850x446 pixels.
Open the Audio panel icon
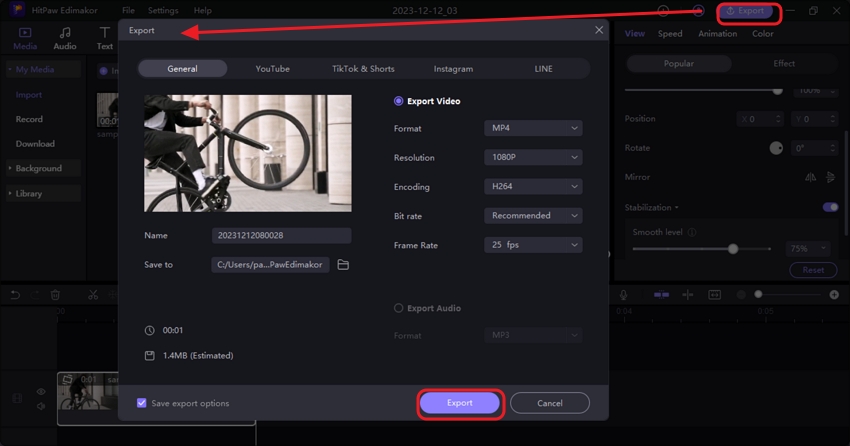click(x=65, y=38)
